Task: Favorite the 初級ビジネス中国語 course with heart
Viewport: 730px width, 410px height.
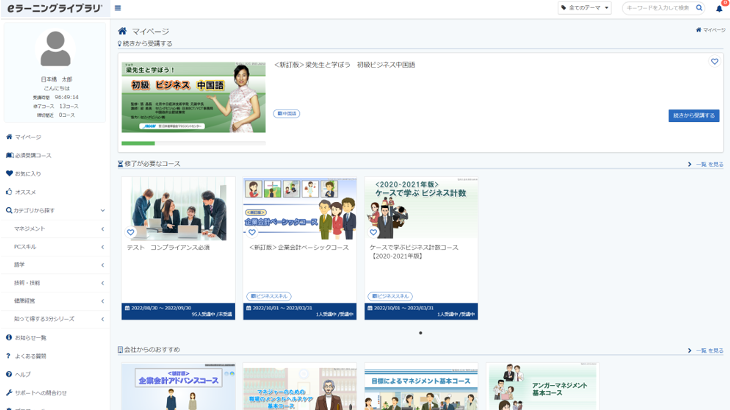Action: pyautogui.click(x=714, y=62)
